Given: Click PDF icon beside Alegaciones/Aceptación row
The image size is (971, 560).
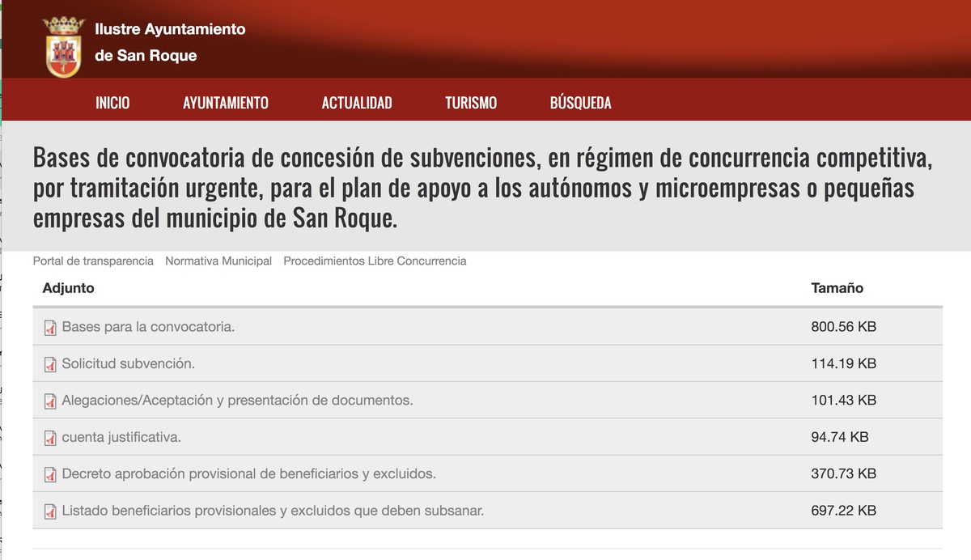Looking at the screenshot, I should 50,401.
